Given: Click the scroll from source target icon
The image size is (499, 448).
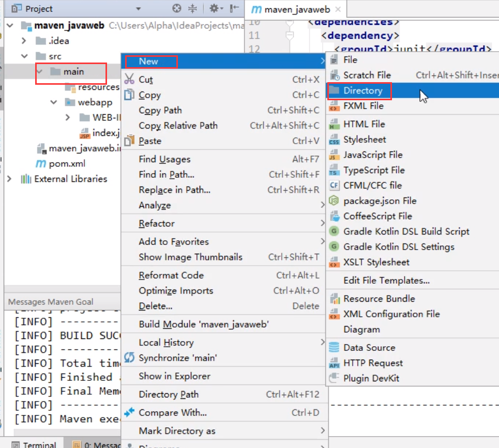Looking at the screenshot, I should tap(177, 8).
